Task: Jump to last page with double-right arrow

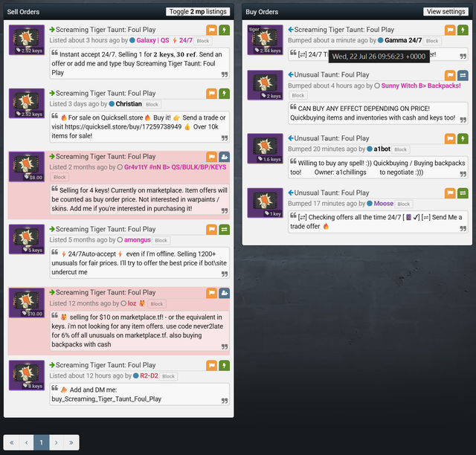Action: tap(71, 442)
